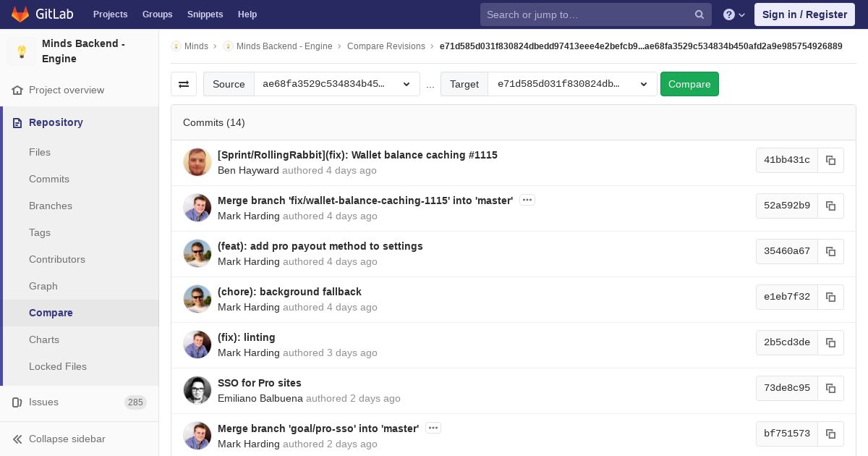The width and height of the screenshot is (868, 456).
Task: Click Ben Hayward's avatar
Action: 197,162
